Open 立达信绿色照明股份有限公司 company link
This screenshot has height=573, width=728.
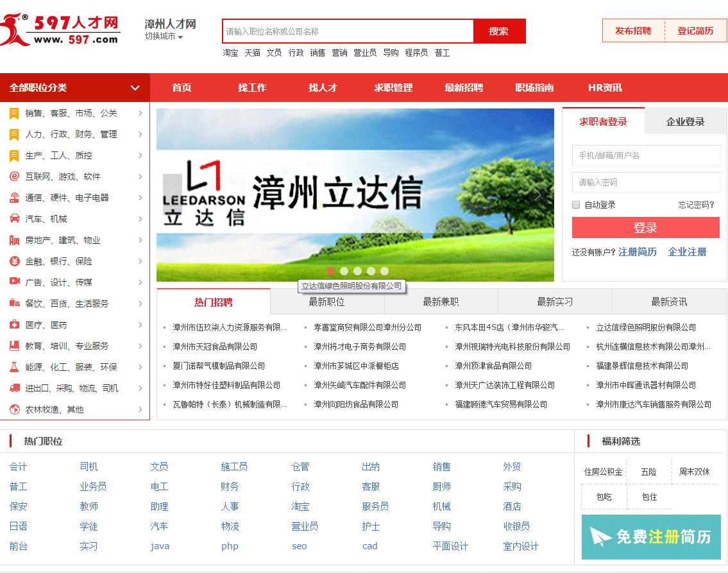[646, 327]
